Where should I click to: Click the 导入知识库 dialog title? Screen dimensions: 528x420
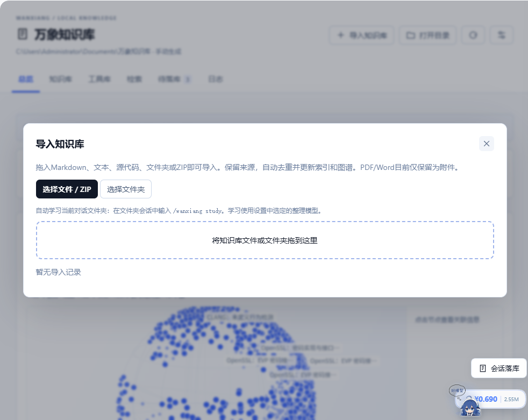click(60, 144)
